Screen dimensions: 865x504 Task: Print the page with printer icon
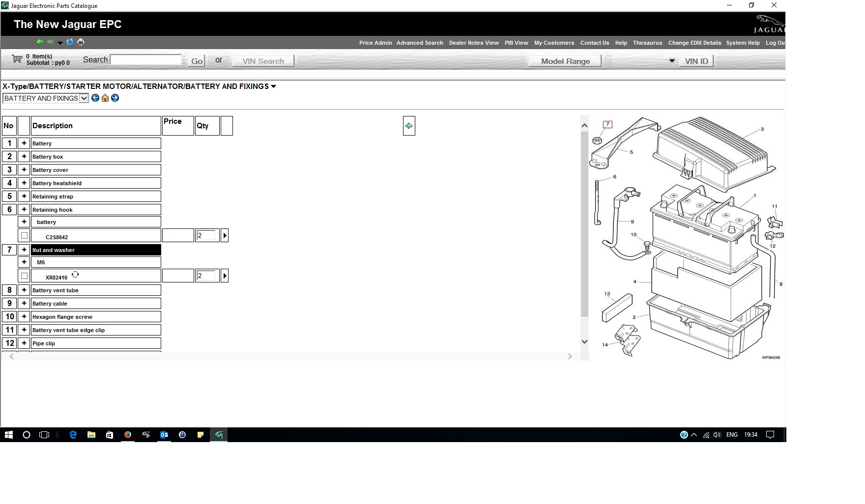coord(81,42)
